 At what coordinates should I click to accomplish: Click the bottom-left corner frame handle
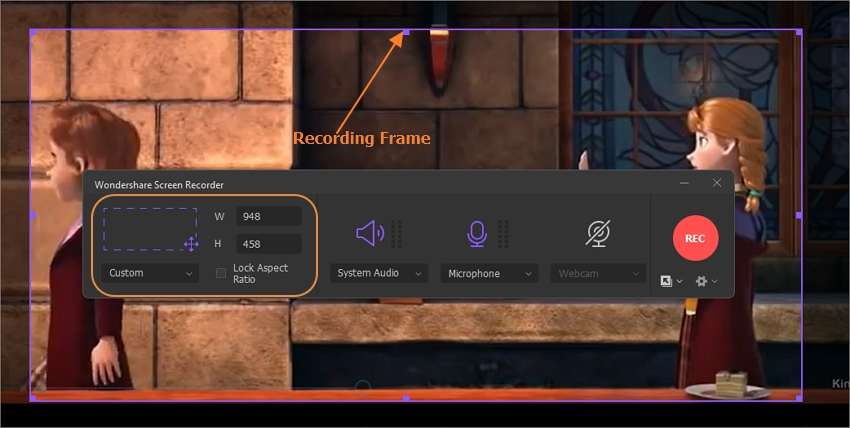33,398
